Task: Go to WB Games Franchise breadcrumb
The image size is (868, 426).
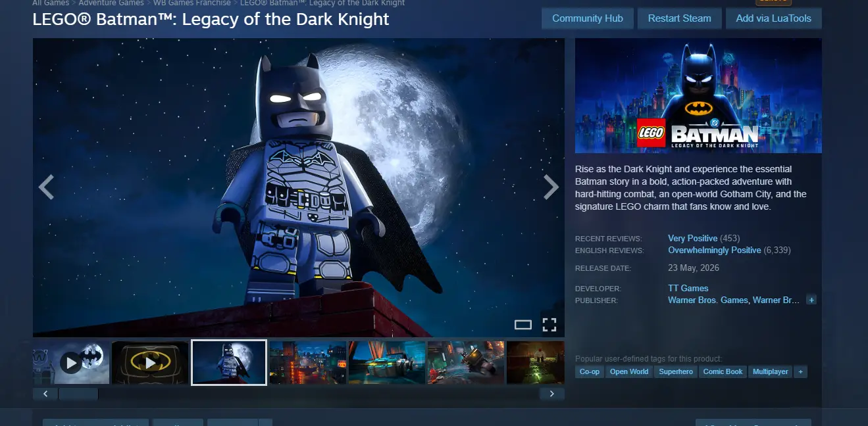Action: point(192,3)
